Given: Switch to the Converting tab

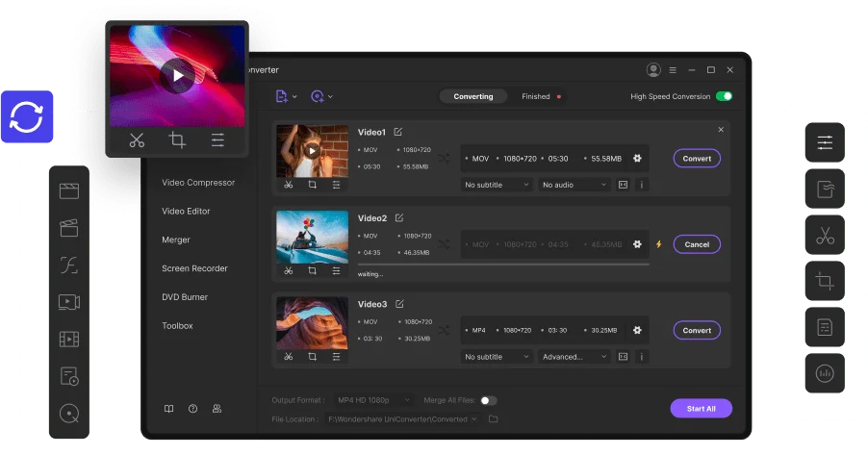Looking at the screenshot, I should pos(473,96).
